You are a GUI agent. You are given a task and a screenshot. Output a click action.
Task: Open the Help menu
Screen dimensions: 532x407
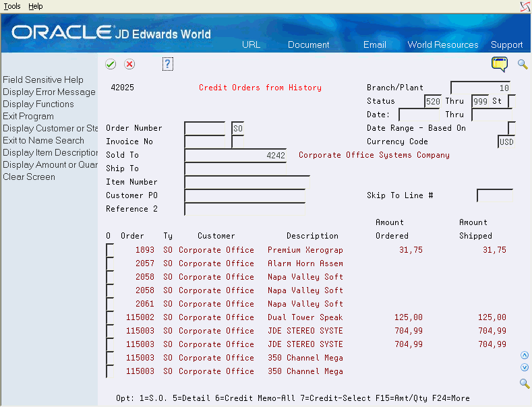(x=35, y=6)
